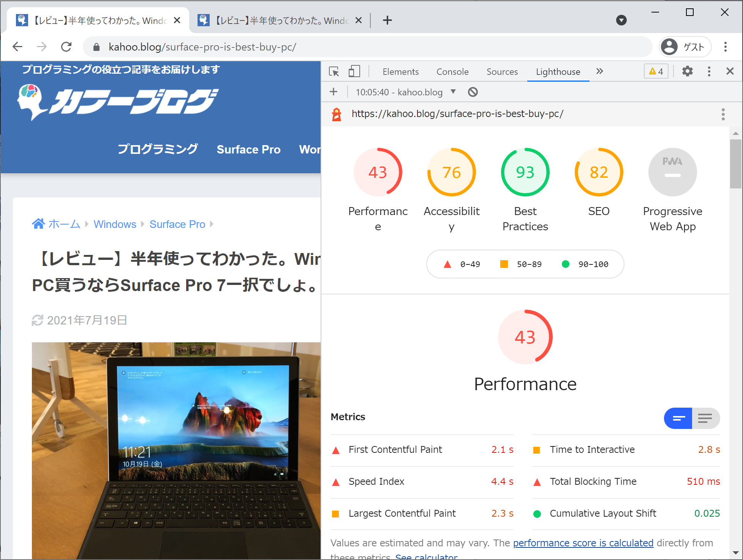Reload the page in Chrome
Image resolution: width=743 pixels, height=560 pixels.
pos(66,47)
